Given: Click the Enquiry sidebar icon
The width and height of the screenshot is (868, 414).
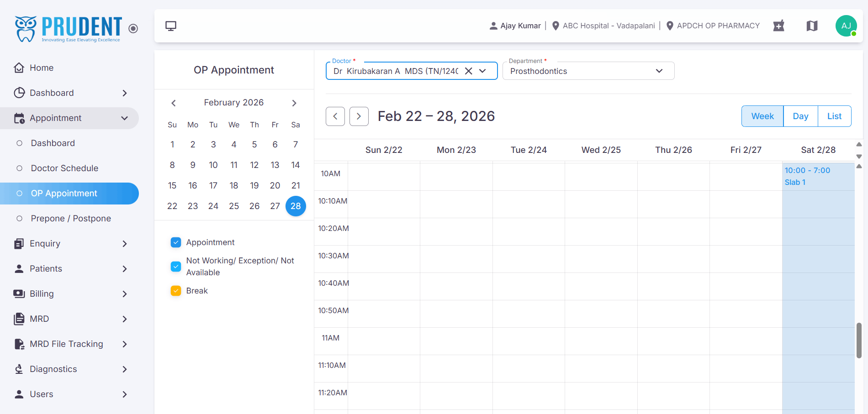Looking at the screenshot, I should (x=19, y=244).
